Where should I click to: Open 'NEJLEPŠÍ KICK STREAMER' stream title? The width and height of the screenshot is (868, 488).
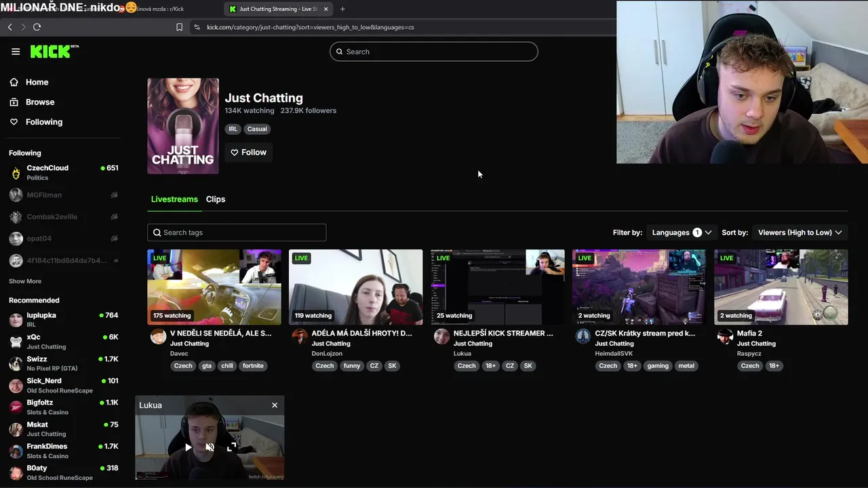503,333
